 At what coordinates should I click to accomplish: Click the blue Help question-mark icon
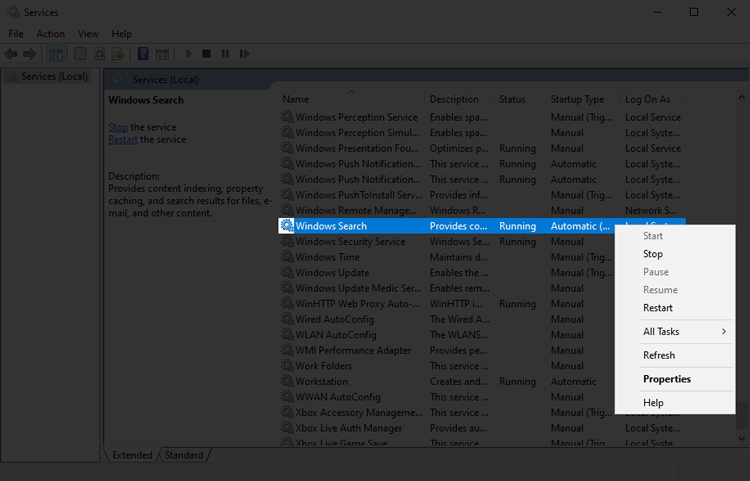[143, 54]
